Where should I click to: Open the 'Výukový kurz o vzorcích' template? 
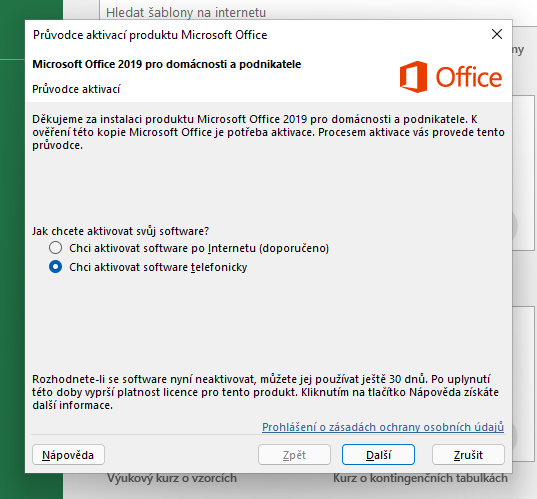[172, 478]
